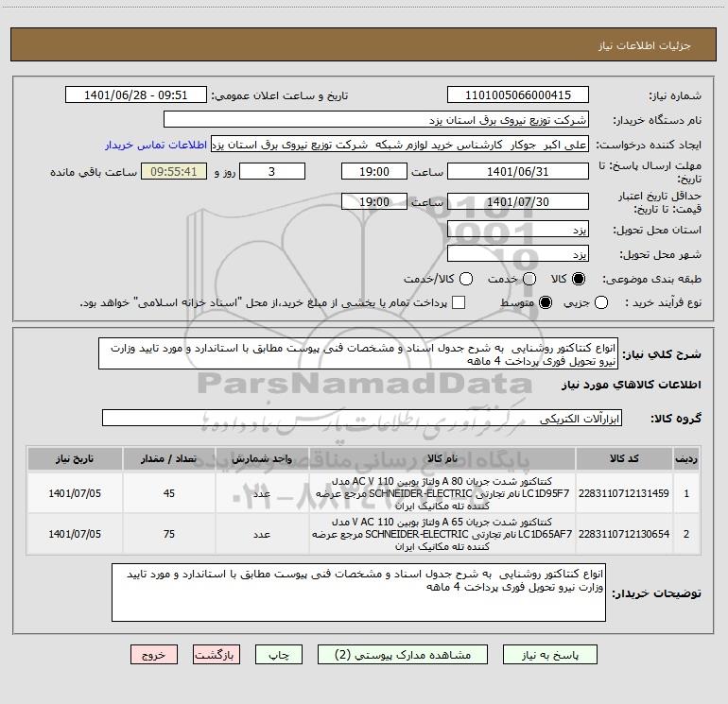Viewport: 728px width, 704px height.
Task: Click the 'کد کالا' column header
Action: [624, 458]
